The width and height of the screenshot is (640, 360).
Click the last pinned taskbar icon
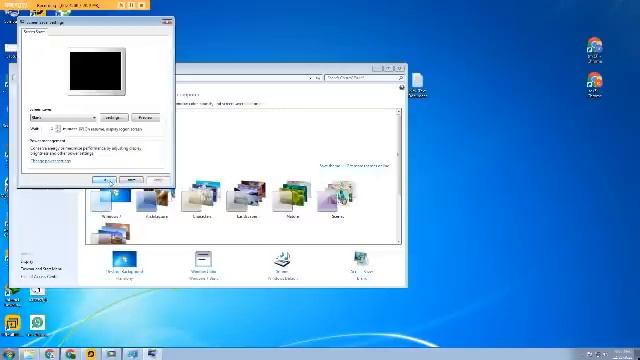[x=152, y=354]
